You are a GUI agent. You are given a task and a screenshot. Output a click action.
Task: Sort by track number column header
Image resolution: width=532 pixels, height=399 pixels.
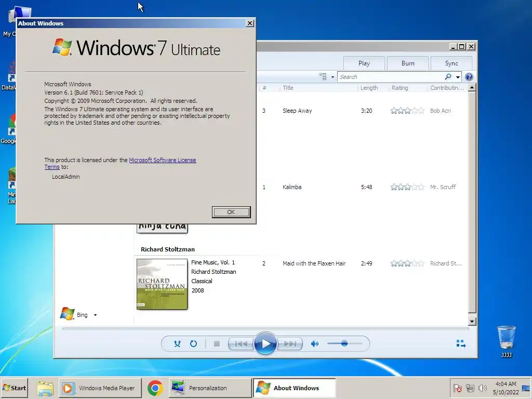click(264, 88)
